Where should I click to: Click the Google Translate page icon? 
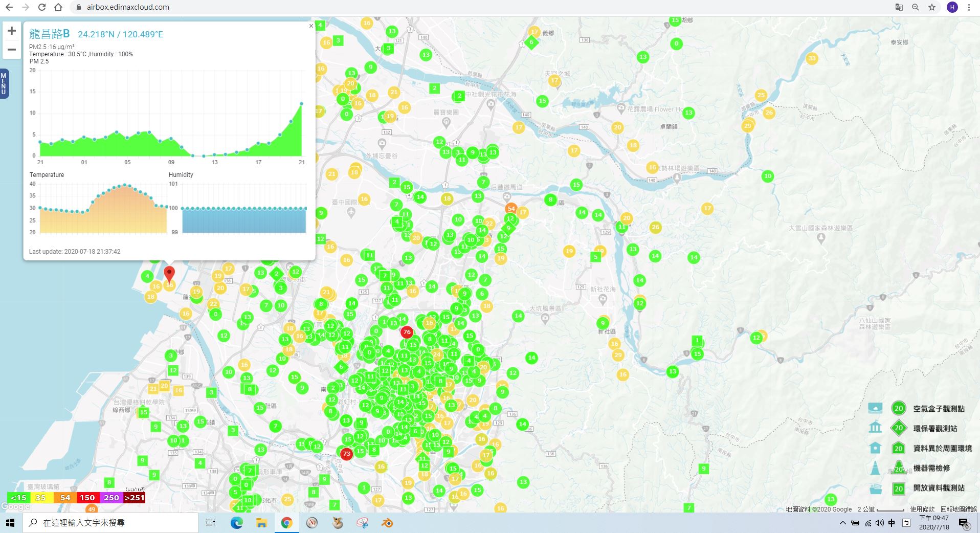click(x=899, y=7)
